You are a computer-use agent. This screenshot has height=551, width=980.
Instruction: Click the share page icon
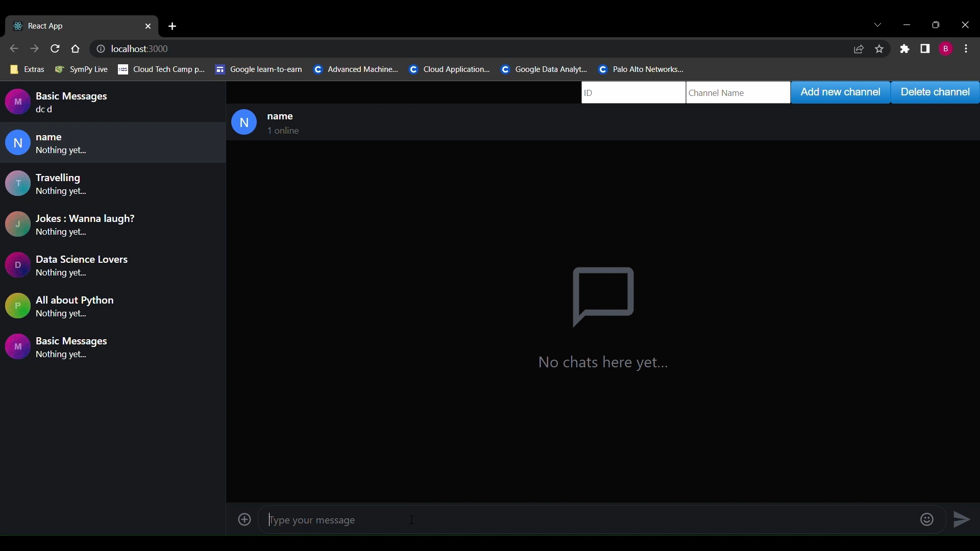[860, 49]
